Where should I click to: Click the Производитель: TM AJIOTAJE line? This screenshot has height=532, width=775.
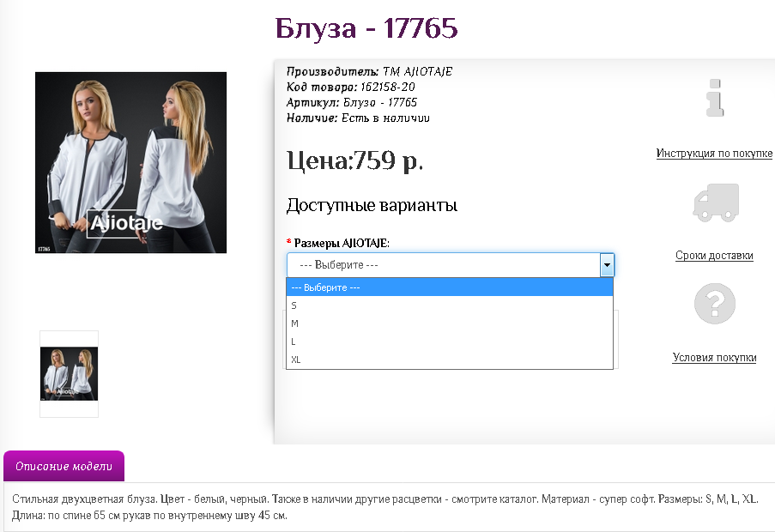pyautogui.click(x=370, y=71)
